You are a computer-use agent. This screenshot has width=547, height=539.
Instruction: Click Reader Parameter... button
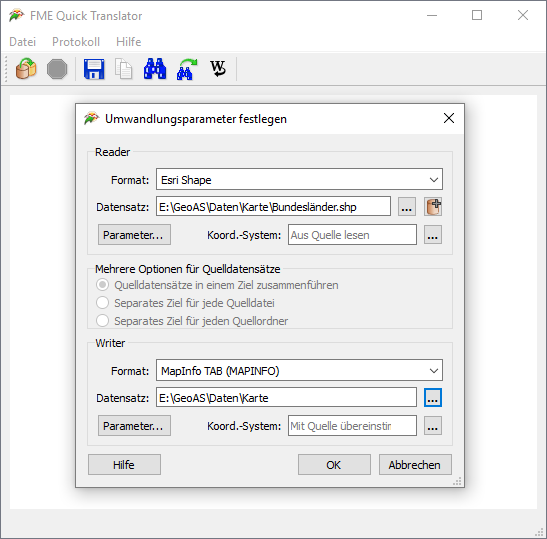point(134,235)
